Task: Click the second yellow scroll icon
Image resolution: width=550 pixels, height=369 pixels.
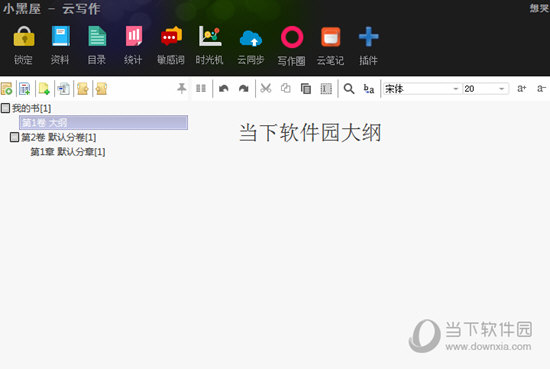Action: click(101, 89)
